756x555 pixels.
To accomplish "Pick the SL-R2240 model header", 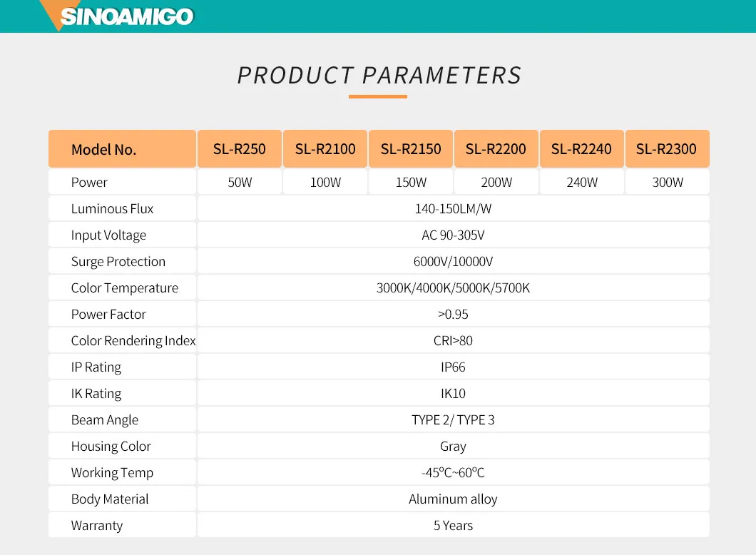I will 581,149.
